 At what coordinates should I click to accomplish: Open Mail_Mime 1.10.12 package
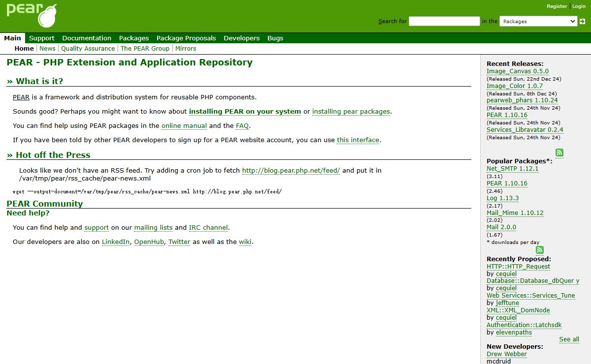515,212
